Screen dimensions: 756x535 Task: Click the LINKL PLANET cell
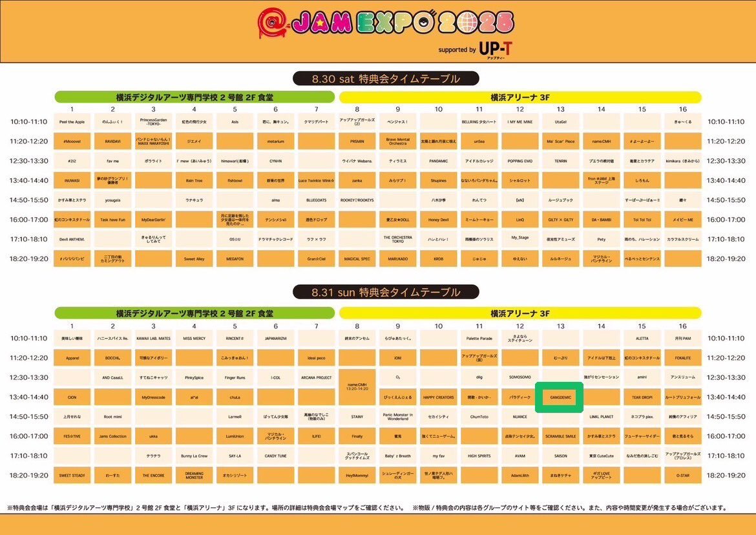(602, 416)
